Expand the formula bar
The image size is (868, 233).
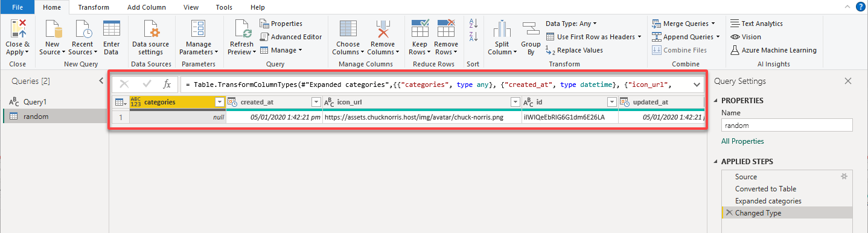point(697,85)
